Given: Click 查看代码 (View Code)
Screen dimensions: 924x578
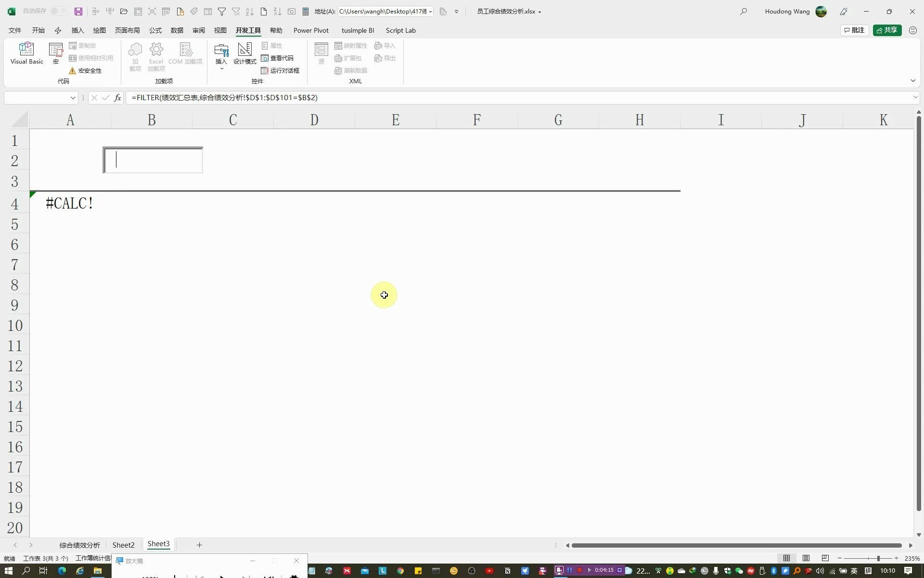Looking at the screenshot, I should (278, 58).
